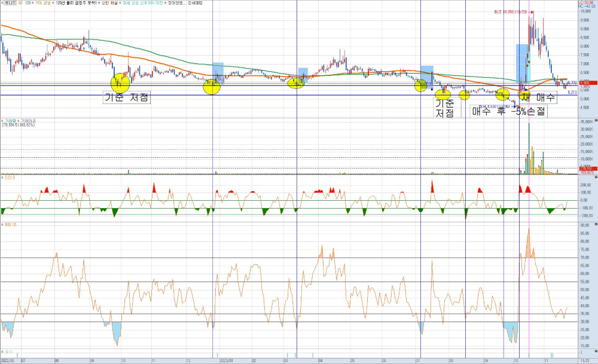Screen dimensions: 598x364
Task: Click the 거래대금 trading value label
Action: 28,121
